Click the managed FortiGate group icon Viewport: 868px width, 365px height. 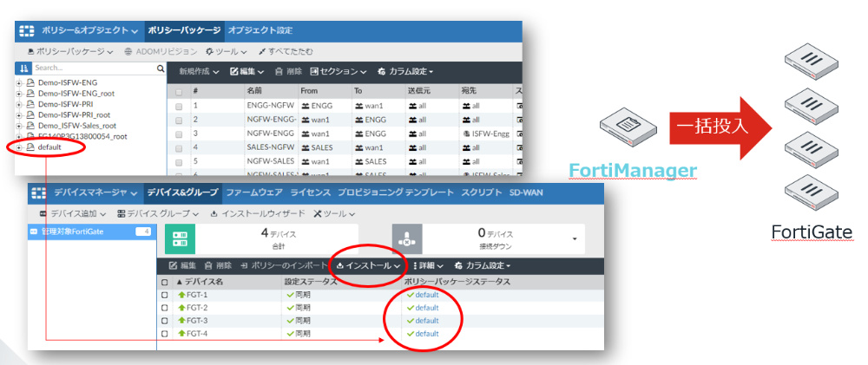(x=34, y=231)
